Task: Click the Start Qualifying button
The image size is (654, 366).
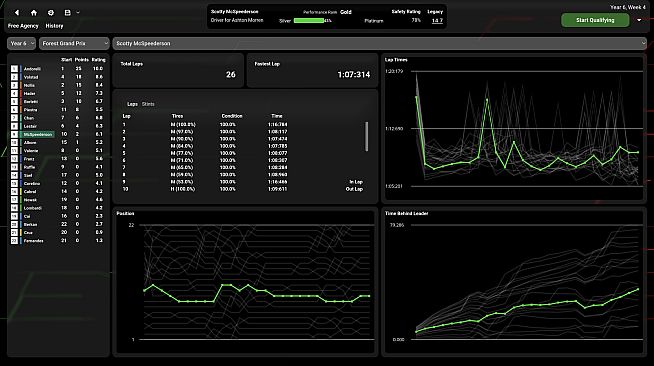Action: 595,20
